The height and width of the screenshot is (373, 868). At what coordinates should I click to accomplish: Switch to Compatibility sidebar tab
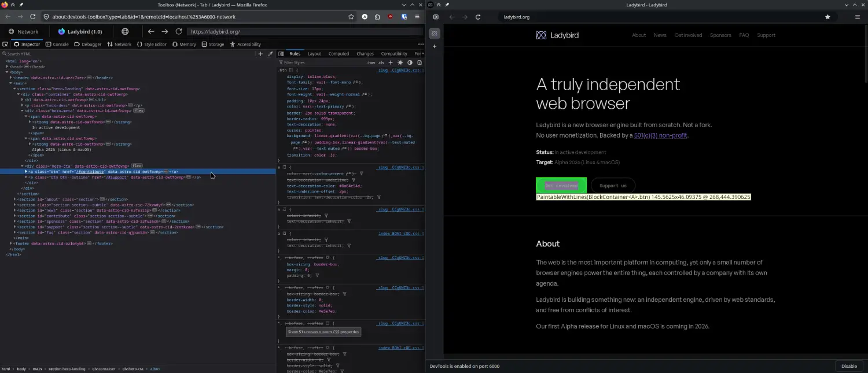tap(394, 54)
